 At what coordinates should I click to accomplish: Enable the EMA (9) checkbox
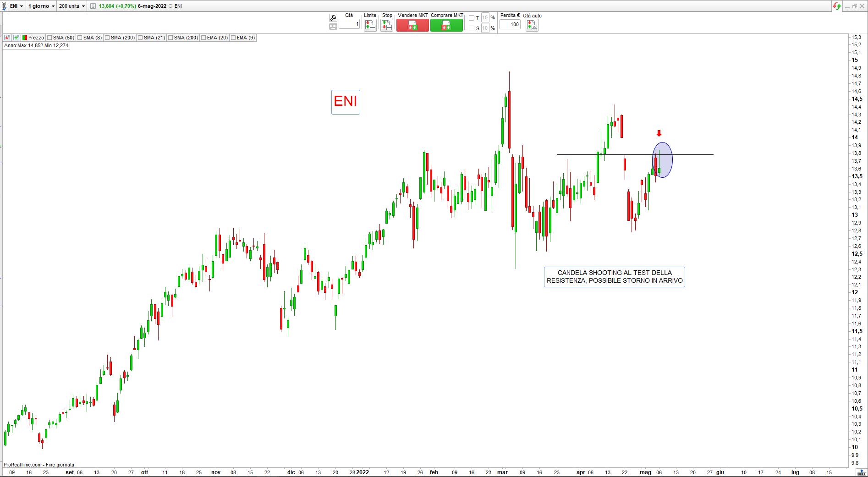tap(233, 38)
